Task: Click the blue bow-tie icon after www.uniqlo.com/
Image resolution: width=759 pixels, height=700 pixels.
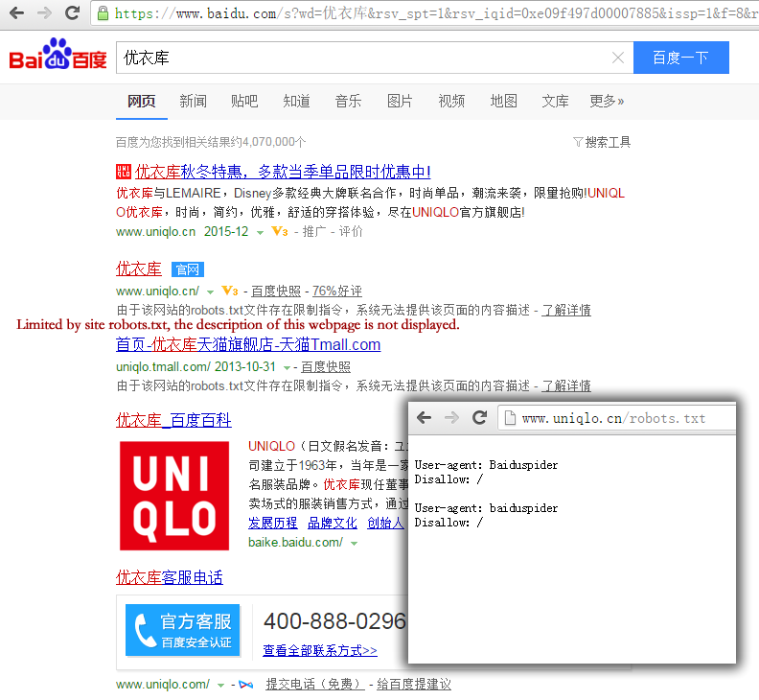Action: point(246,685)
